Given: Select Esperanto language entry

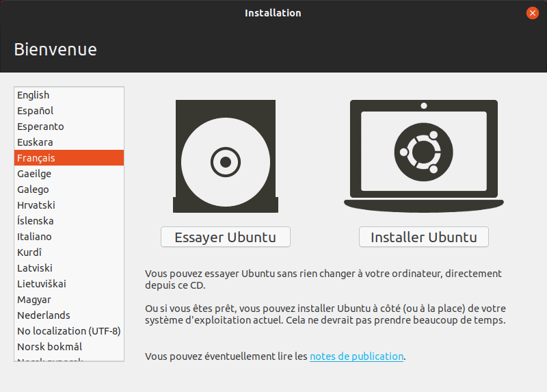Looking at the screenshot, I should [x=40, y=127].
